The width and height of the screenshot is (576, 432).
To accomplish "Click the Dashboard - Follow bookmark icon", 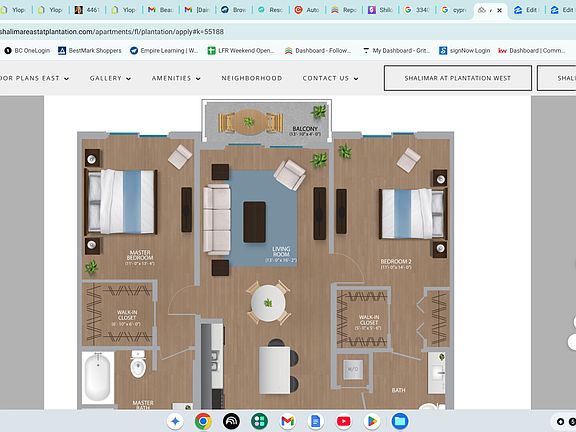I will pyautogui.click(x=289, y=51).
